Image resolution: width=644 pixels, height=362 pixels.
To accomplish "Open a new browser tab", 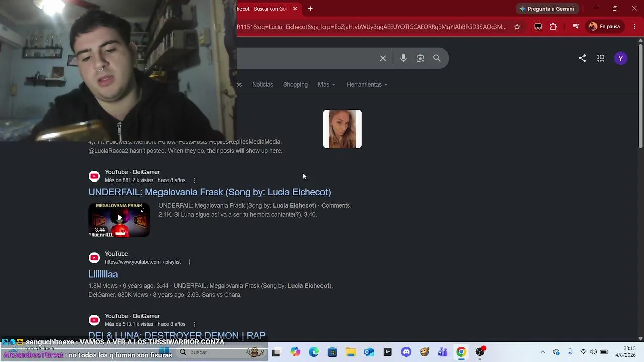I will pos(310,9).
